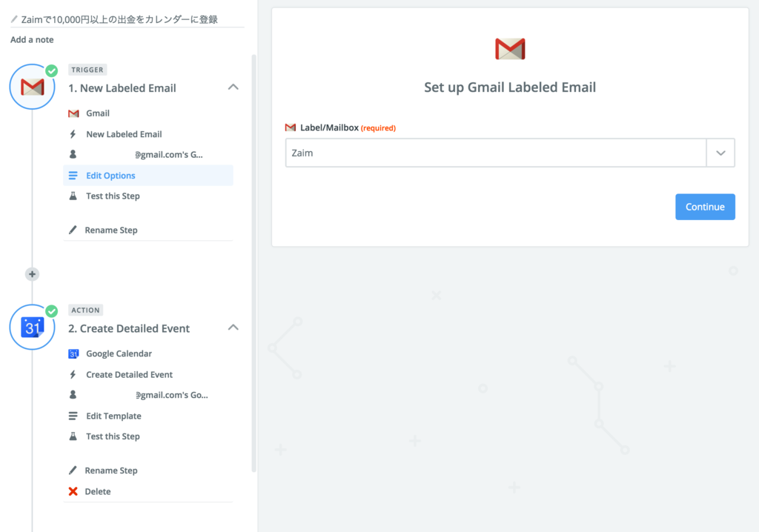Click the person icon for Google Calendar account
The height and width of the screenshot is (532, 759).
[x=73, y=395]
